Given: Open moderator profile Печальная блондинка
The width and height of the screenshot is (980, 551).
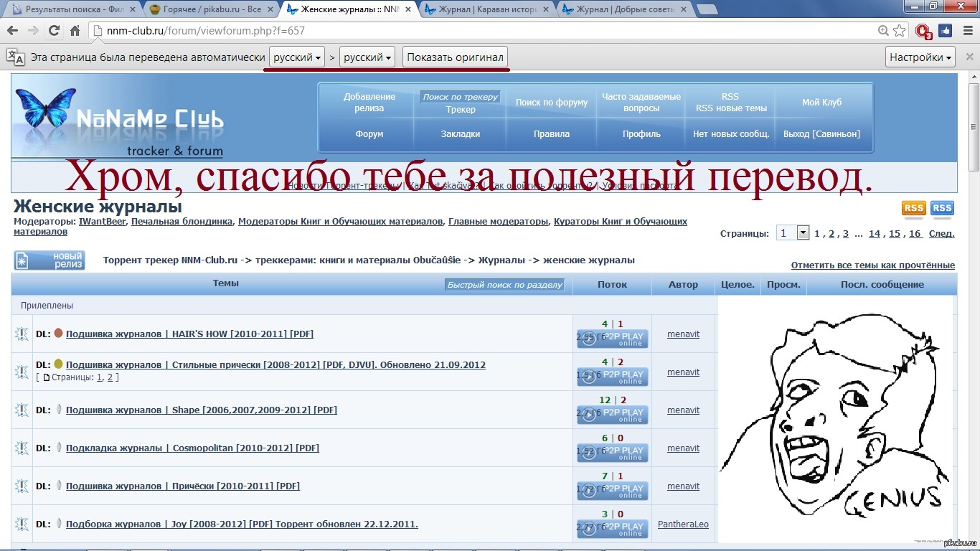Looking at the screenshot, I should (182, 222).
